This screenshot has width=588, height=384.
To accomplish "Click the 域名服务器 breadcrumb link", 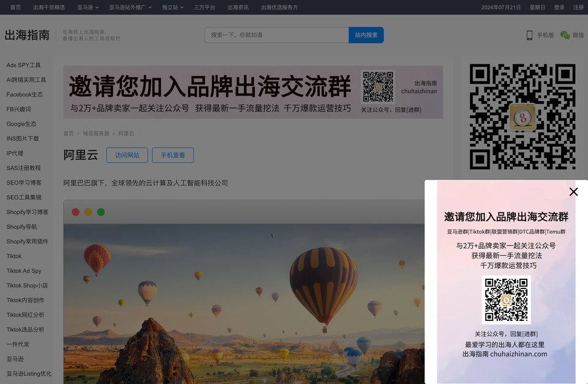I will click(96, 133).
